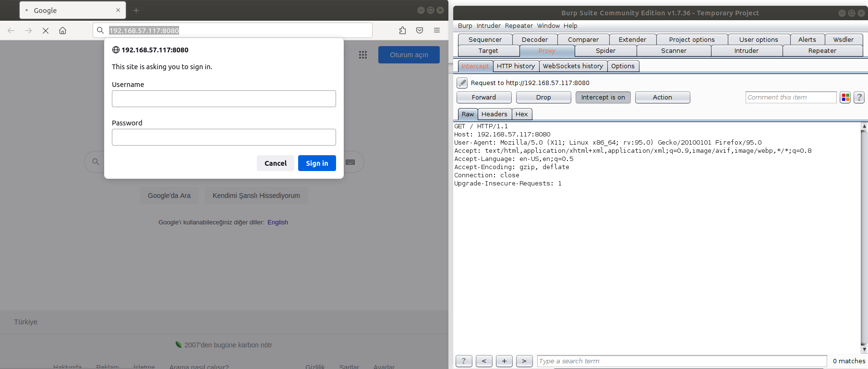Open the WebSockets history sub-tab
The height and width of the screenshot is (369, 868).
(573, 66)
